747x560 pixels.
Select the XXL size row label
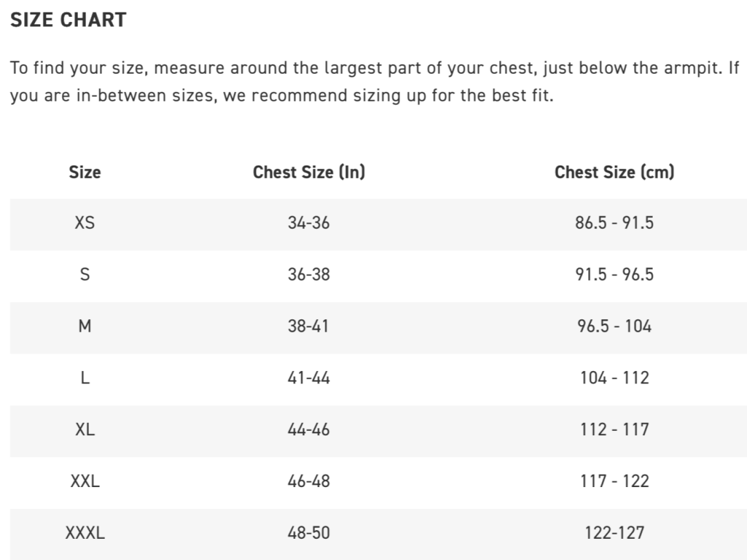[x=85, y=482]
